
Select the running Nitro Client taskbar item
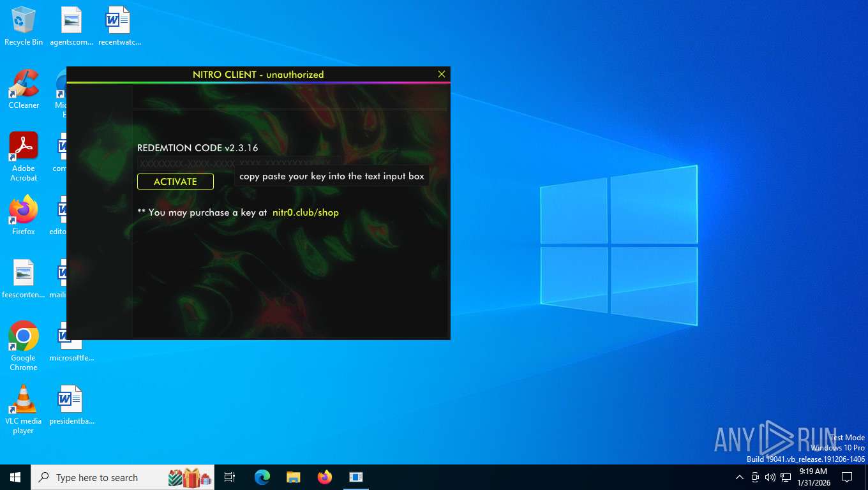click(x=356, y=477)
